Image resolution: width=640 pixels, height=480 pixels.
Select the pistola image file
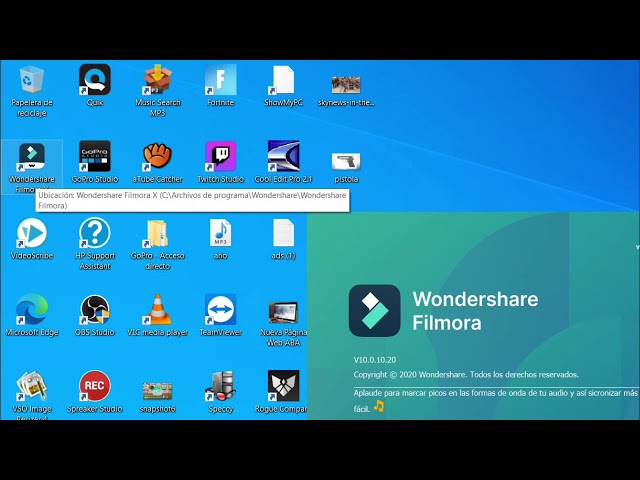(x=346, y=168)
